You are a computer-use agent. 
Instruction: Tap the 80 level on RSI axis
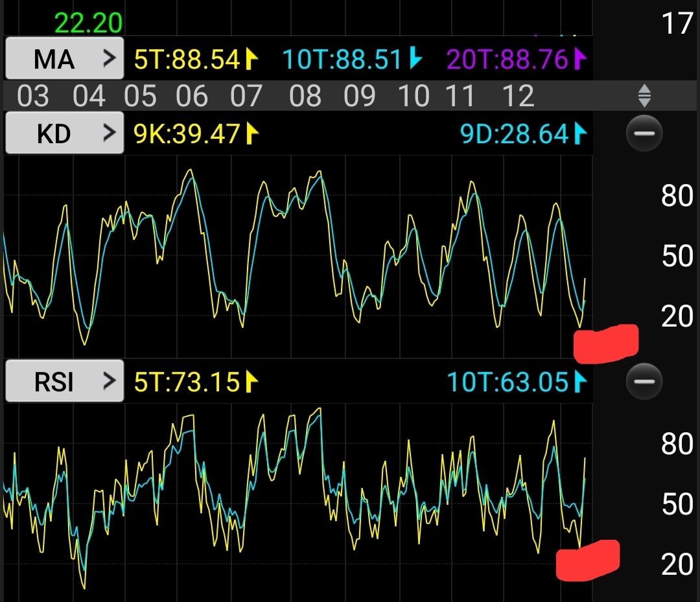coord(677,444)
